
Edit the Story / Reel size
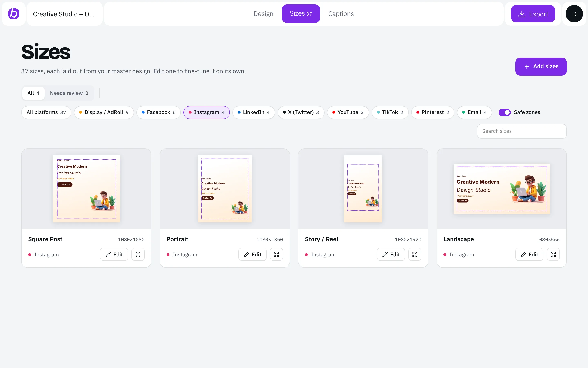[x=391, y=254]
